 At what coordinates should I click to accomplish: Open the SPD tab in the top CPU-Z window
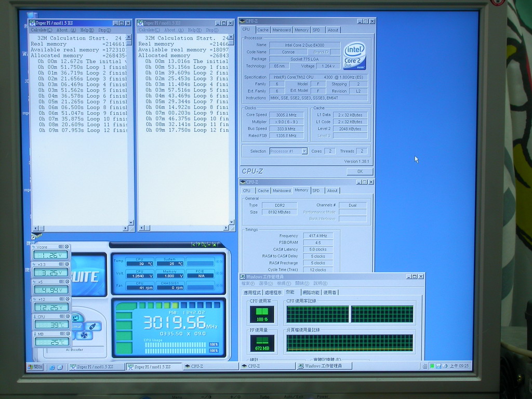point(316,30)
